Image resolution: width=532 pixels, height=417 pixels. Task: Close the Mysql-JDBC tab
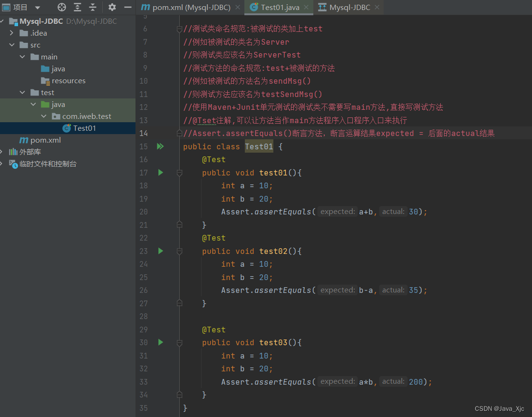tap(377, 7)
